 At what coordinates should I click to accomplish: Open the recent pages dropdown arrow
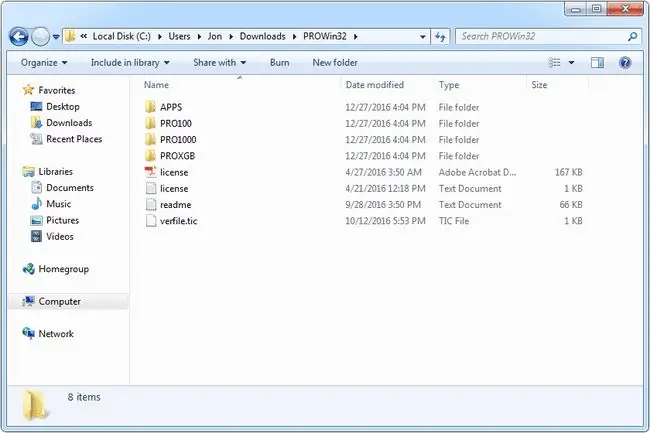(56, 37)
